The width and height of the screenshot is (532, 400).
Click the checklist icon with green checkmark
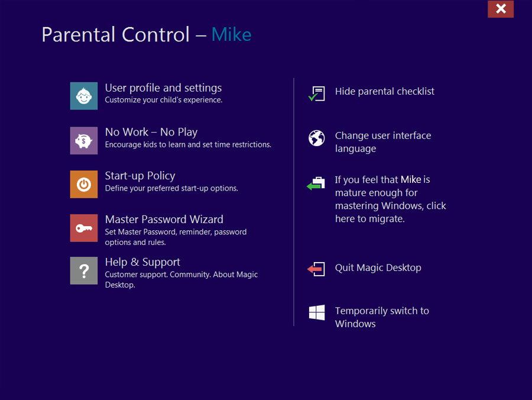coord(317,93)
